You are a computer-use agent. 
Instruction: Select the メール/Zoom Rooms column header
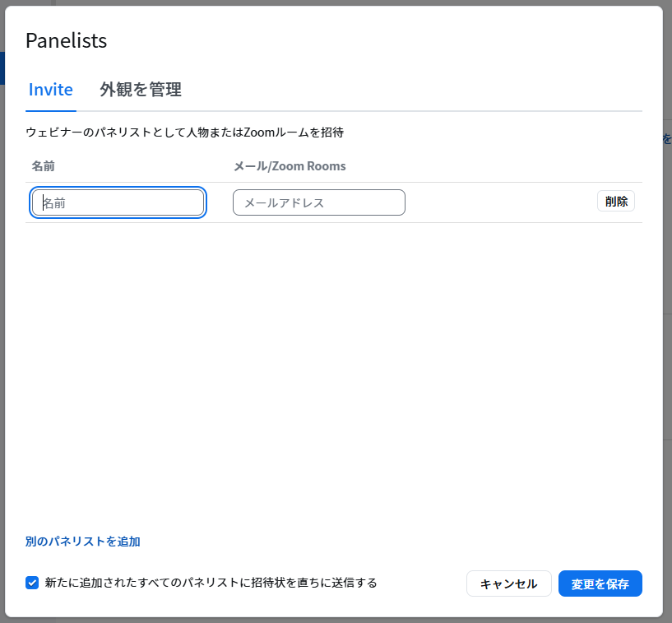pyautogui.click(x=290, y=166)
